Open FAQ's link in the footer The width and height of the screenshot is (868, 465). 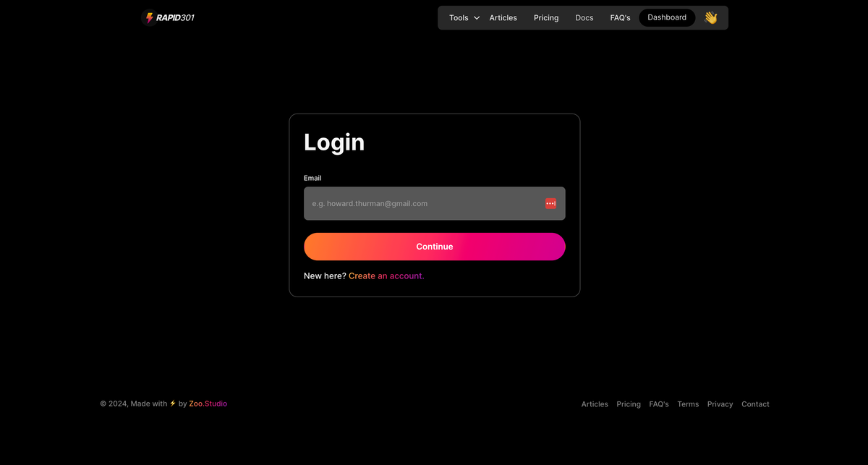click(x=659, y=404)
